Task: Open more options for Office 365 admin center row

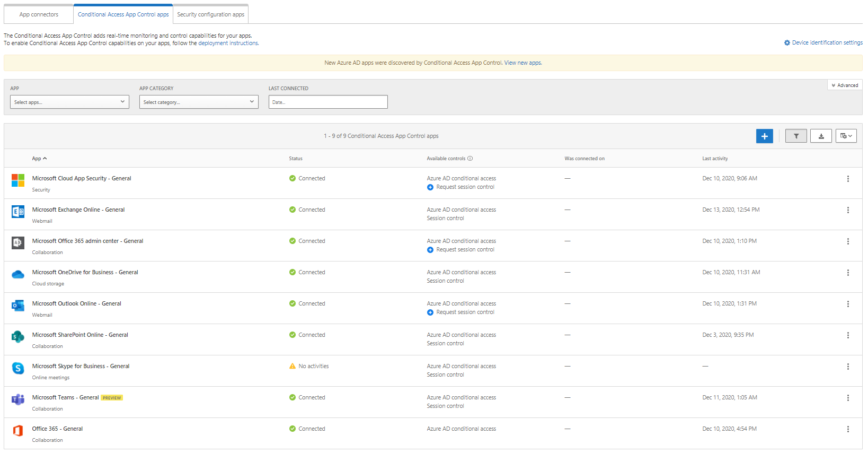Action: click(848, 241)
